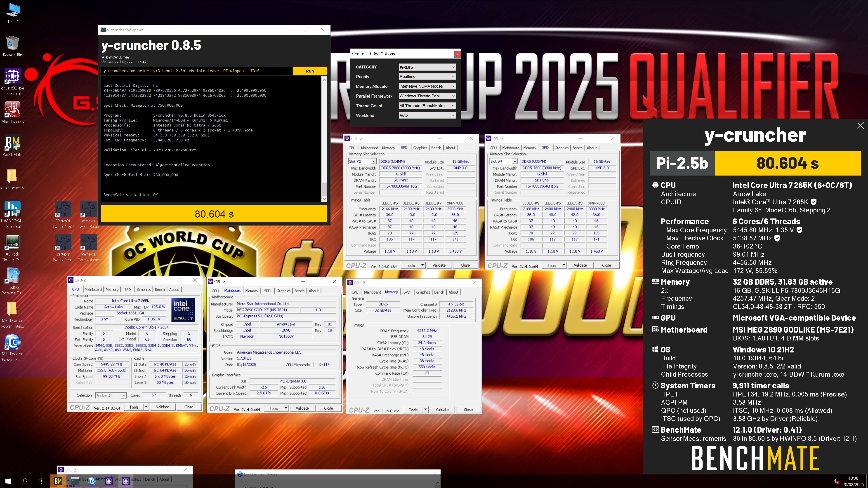
Task: Click y-cruncher output scrollbar up arrow
Action: 324,80
